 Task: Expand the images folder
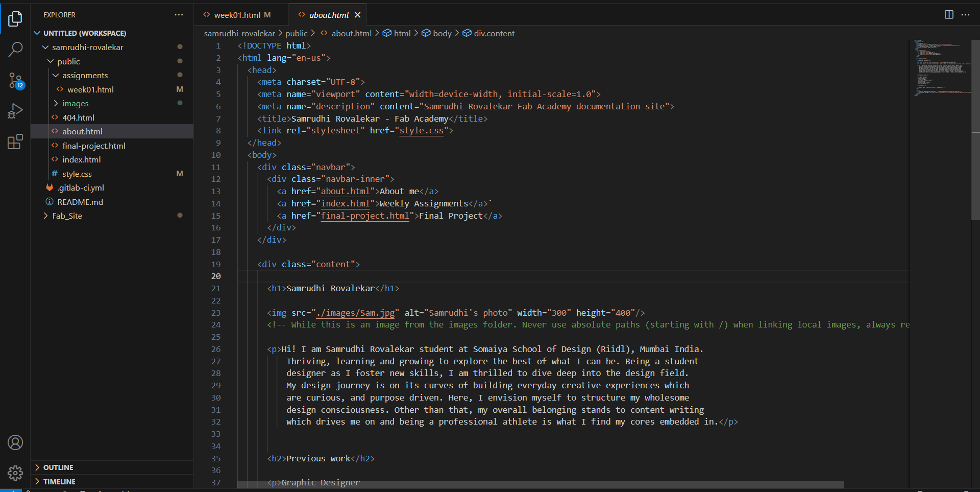(x=56, y=103)
